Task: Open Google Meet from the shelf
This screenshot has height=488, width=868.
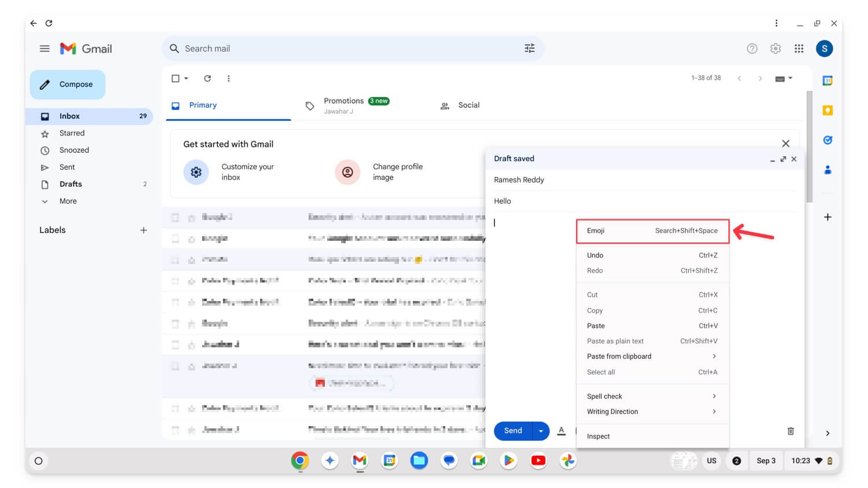Action: (479, 461)
